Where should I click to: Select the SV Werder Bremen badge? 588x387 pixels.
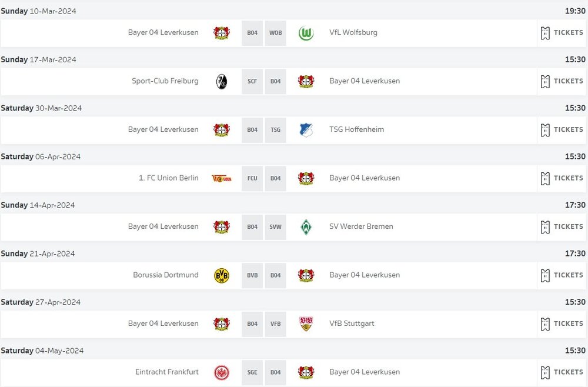(x=306, y=226)
